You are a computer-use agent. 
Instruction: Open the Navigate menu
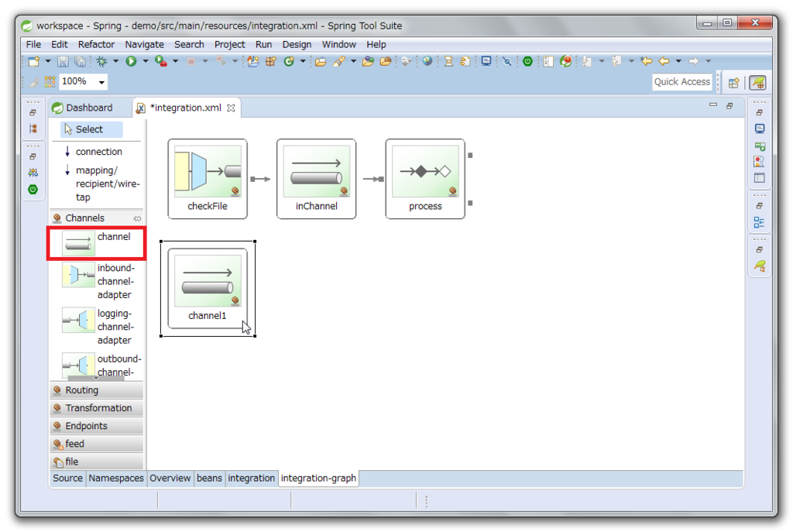pyautogui.click(x=144, y=44)
